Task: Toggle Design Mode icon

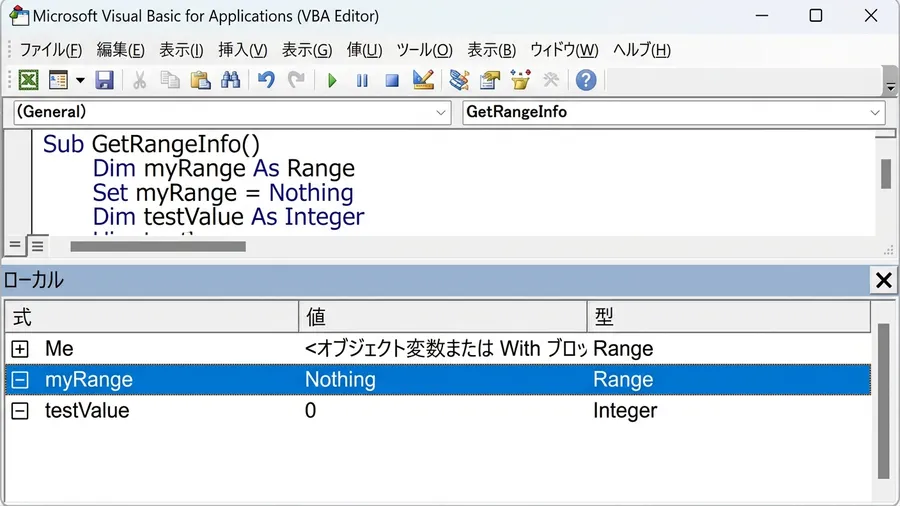Action: [423, 80]
